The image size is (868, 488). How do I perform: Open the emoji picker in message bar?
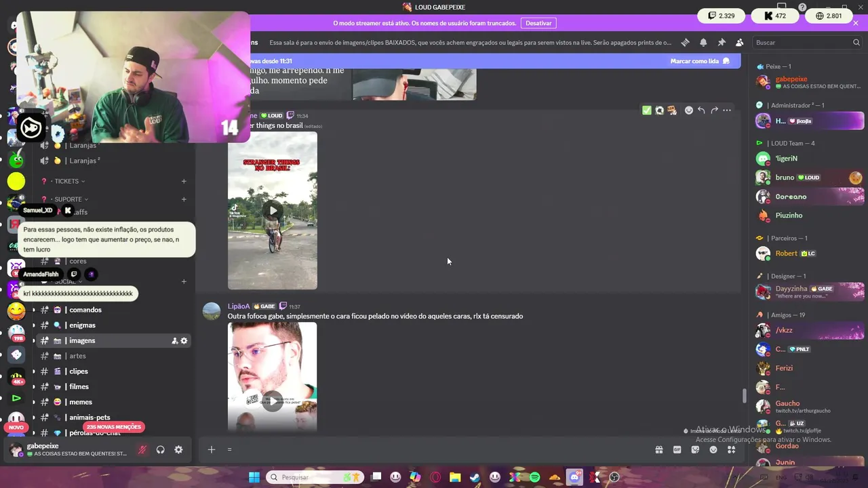pyautogui.click(x=713, y=449)
